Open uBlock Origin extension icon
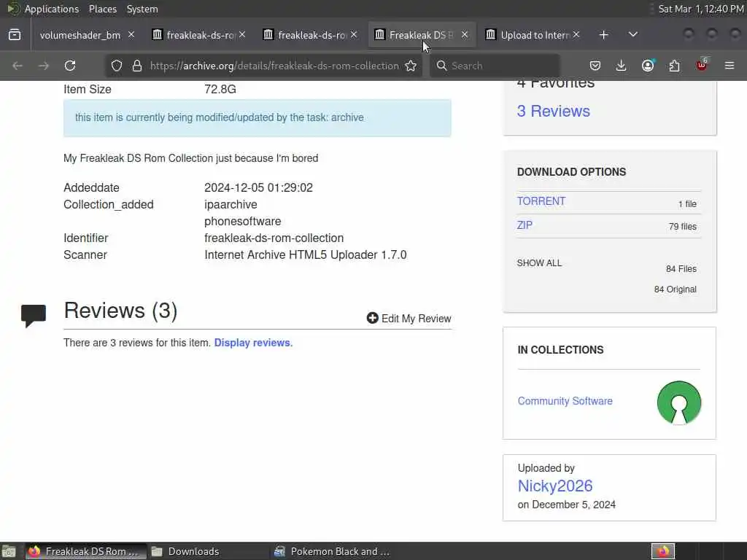This screenshot has width=747, height=560. pos(703,65)
